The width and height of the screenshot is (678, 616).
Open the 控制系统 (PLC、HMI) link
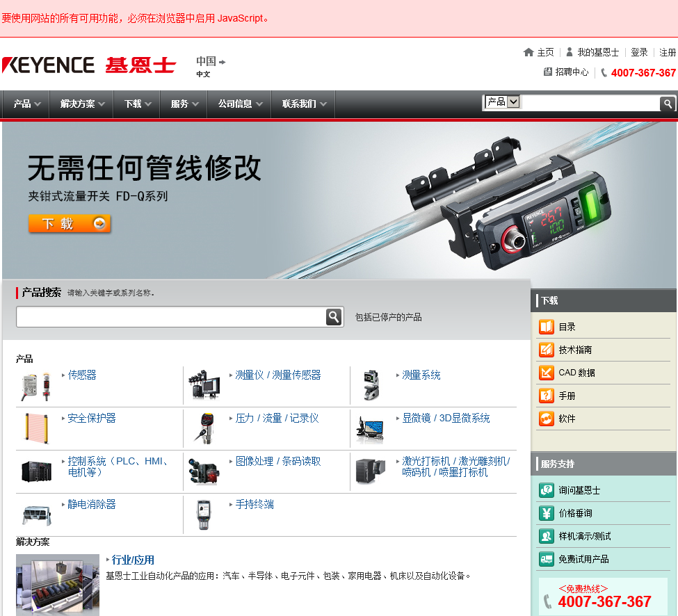[118, 467]
